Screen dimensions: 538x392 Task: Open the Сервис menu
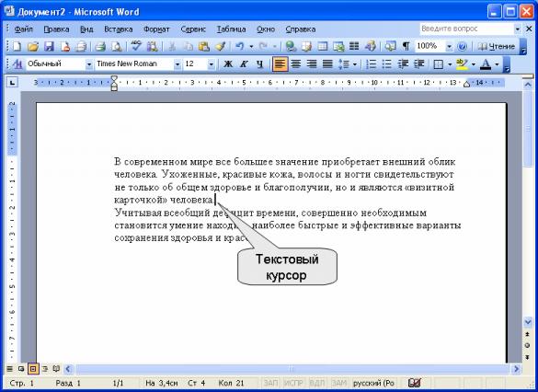[193, 29]
